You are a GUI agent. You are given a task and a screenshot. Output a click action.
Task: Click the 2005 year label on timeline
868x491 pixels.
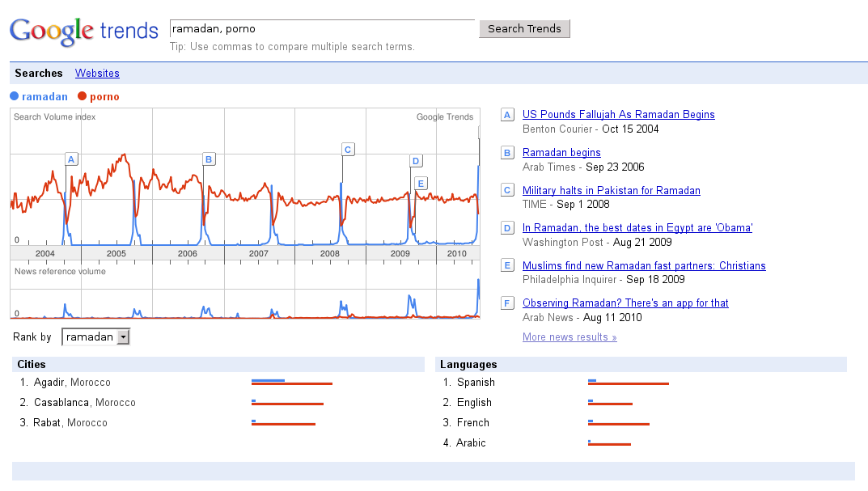tap(116, 253)
